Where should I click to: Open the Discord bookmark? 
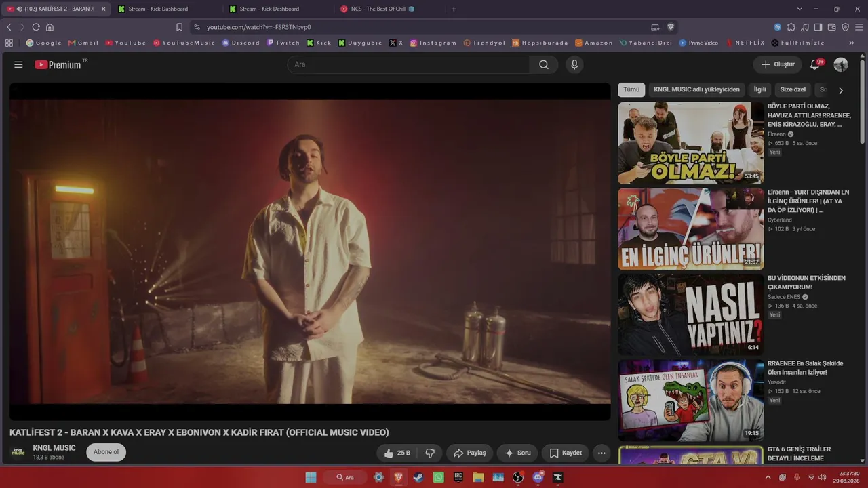point(241,43)
